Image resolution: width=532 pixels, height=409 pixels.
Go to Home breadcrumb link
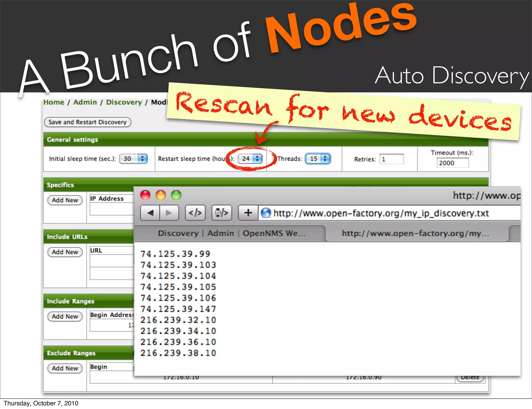coord(54,102)
